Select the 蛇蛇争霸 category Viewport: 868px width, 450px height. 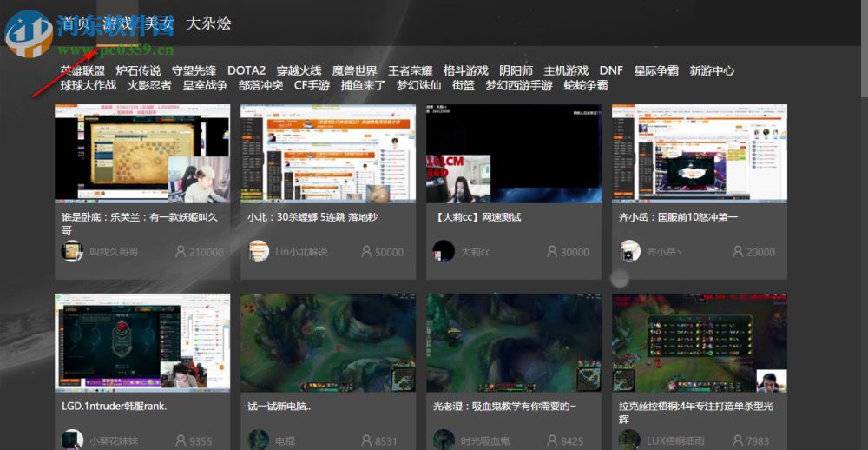click(586, 85)
